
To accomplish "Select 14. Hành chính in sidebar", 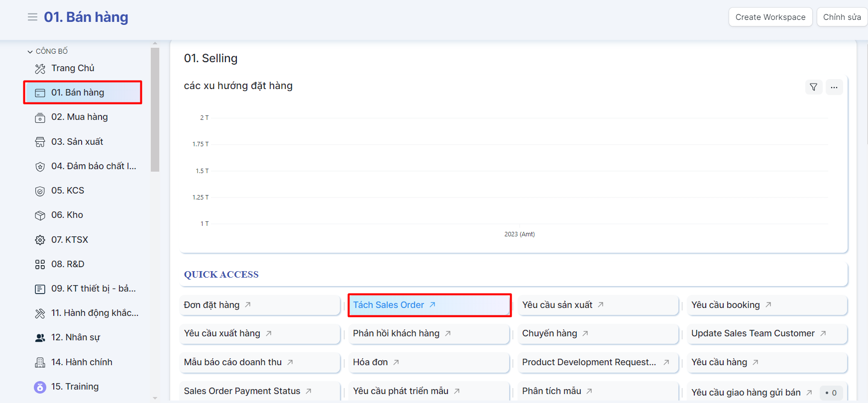I will (x=82, y=362).
